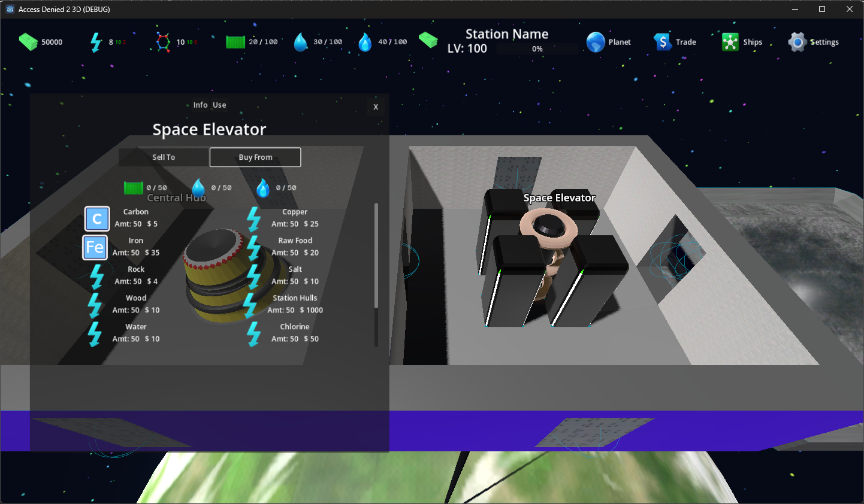864x504 pixels.
Task: Click the 50000 money amount
Action: pyautogui.click(x=52, y=42)
